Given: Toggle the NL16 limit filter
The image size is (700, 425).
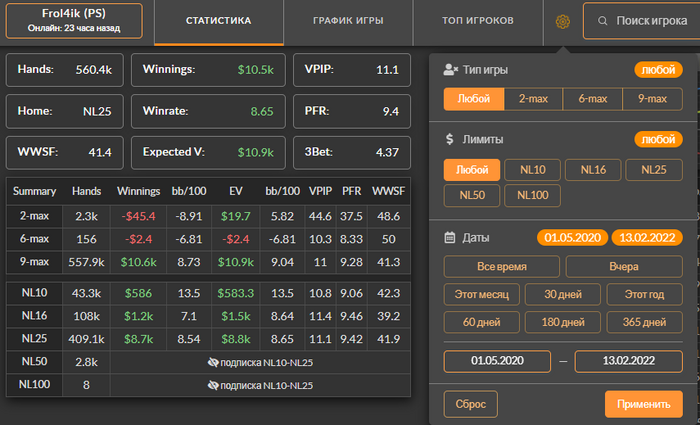Looking at the screenshot, I should tap(593, 170).
